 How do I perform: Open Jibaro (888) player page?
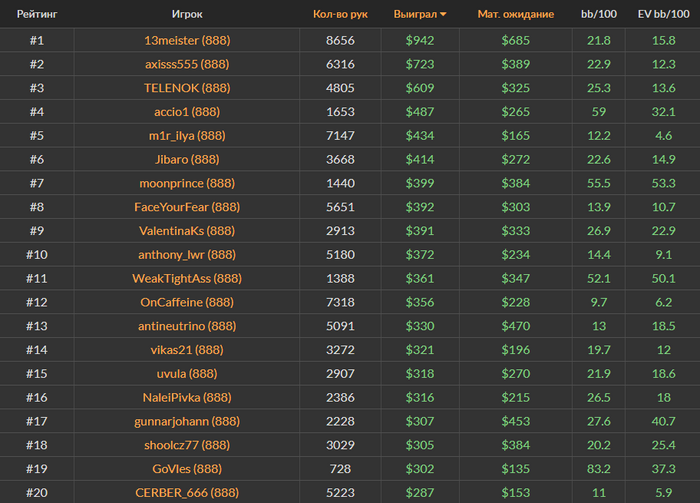pyautogui.click(x=186, y=159)
